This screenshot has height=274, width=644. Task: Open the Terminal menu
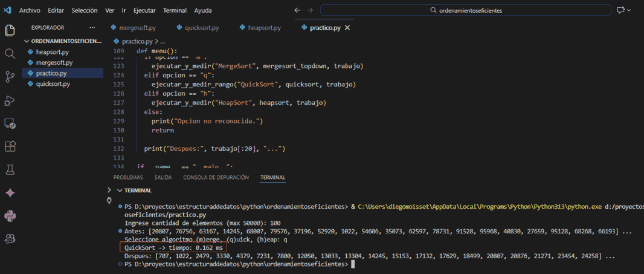tap(175, 10)
